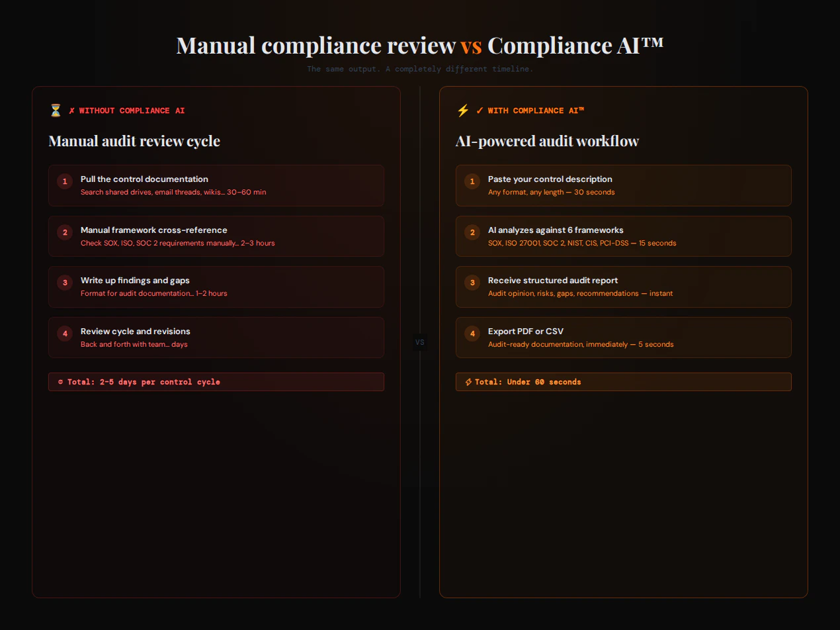Click the VS badge between the two panels
The width and height of the screenshot is (840, 630).
tap(420, 342)
